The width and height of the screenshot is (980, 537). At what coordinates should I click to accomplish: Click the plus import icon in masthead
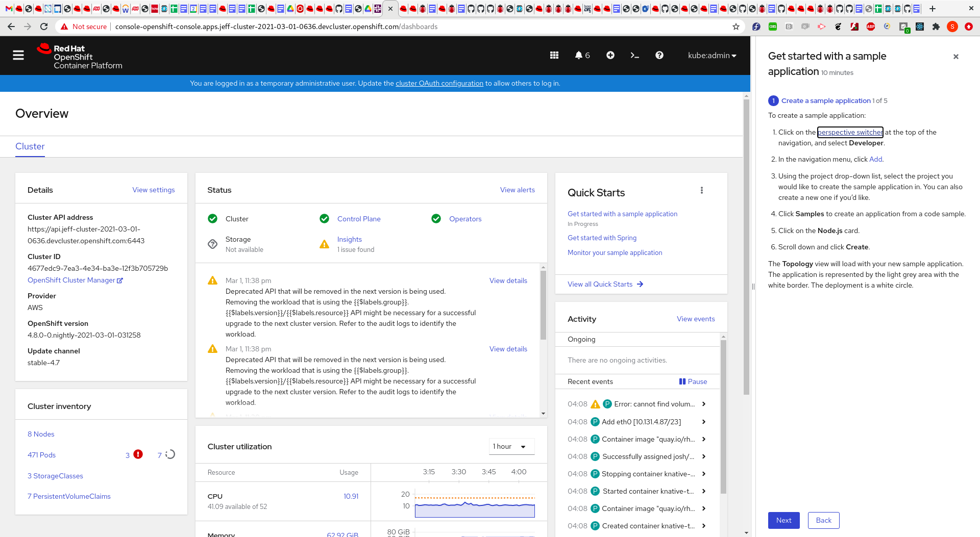pos(610,56)
